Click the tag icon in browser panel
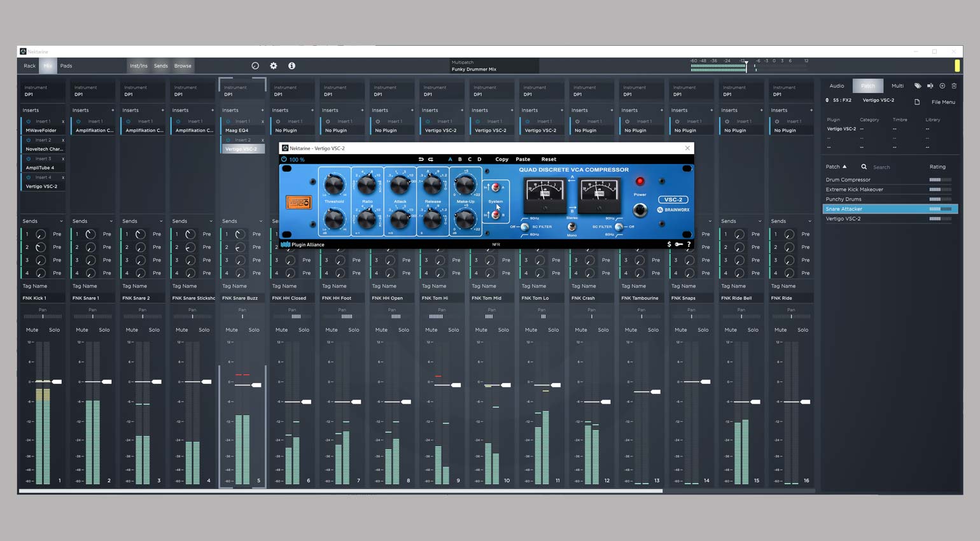The height and width of the screenshot is (541, 980). [918, 86]
